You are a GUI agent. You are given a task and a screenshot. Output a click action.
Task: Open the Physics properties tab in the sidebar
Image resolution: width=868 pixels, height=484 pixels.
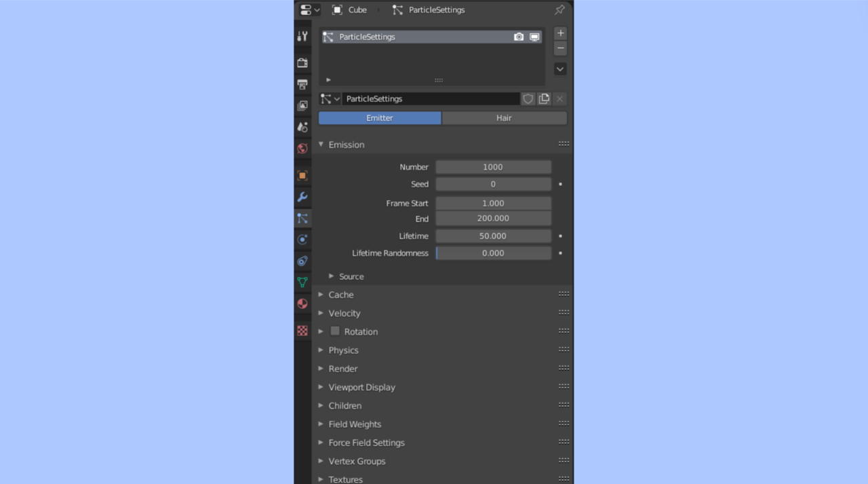302,240
